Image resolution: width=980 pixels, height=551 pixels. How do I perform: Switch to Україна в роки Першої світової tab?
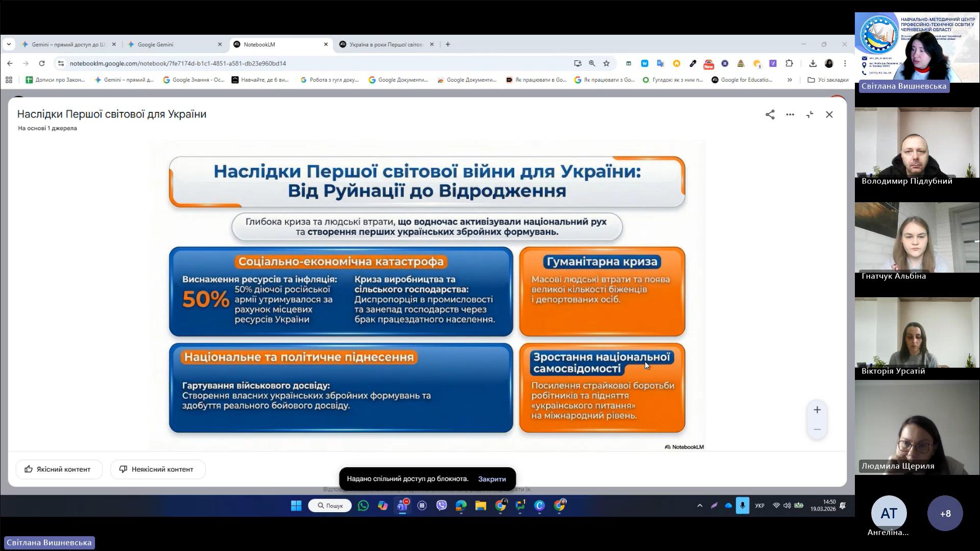(386, 44)
